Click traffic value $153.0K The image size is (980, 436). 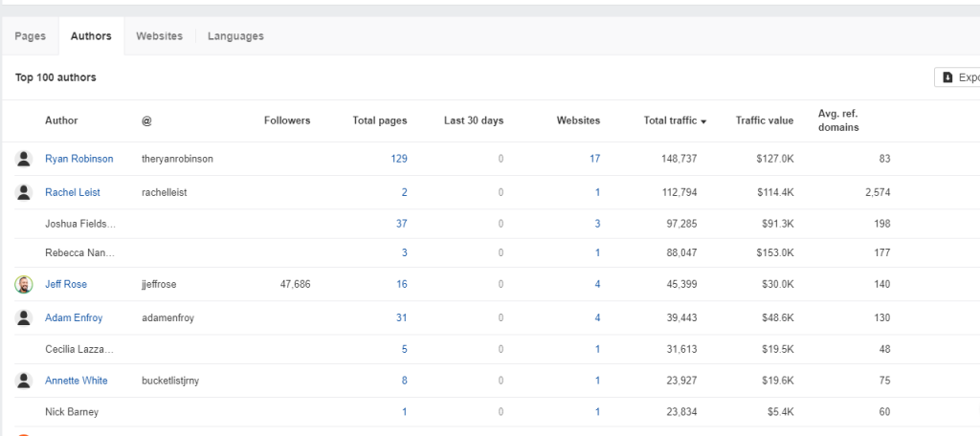pos(773,253)
